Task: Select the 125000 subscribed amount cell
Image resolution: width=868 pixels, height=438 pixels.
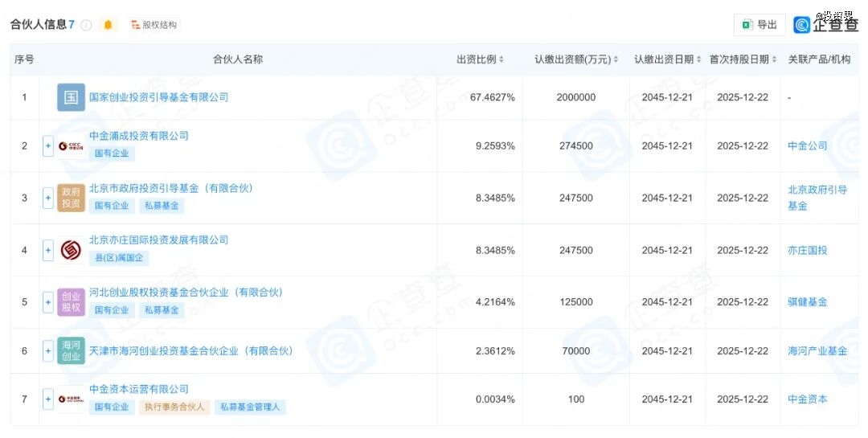Action: tap(576, 302)
